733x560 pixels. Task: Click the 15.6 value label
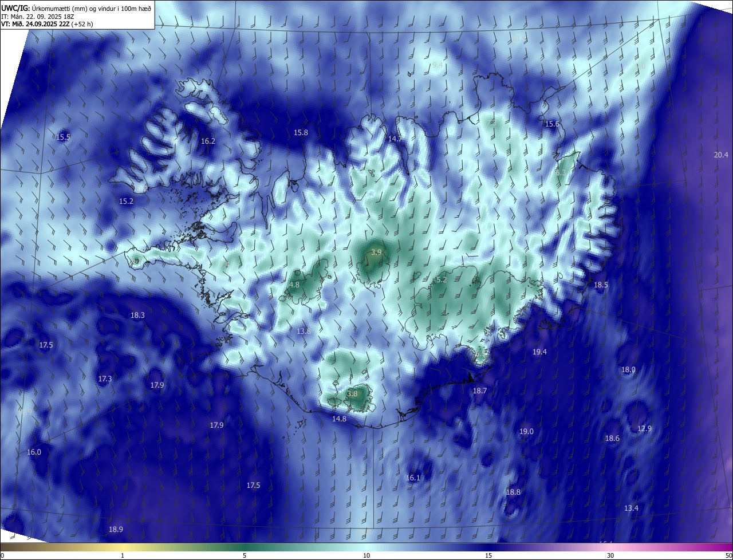552,124
